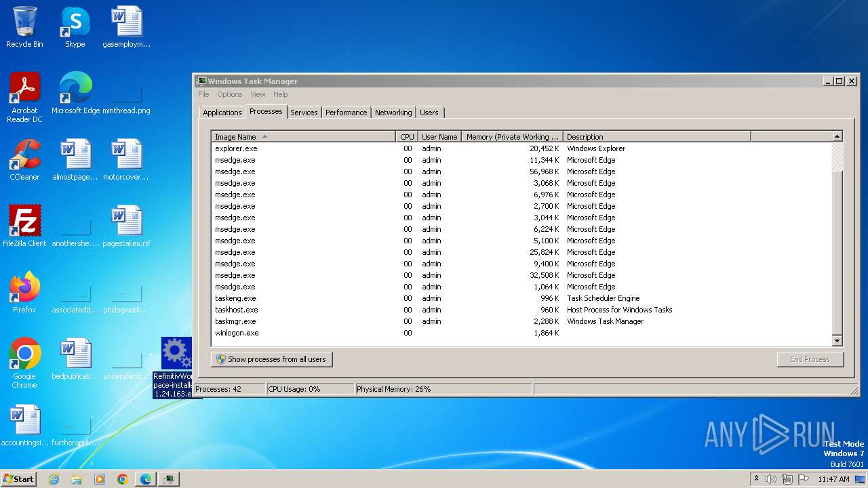This screenshot has height=488, width=868.
Task: Click Show processes from all users
Action: 271,359
